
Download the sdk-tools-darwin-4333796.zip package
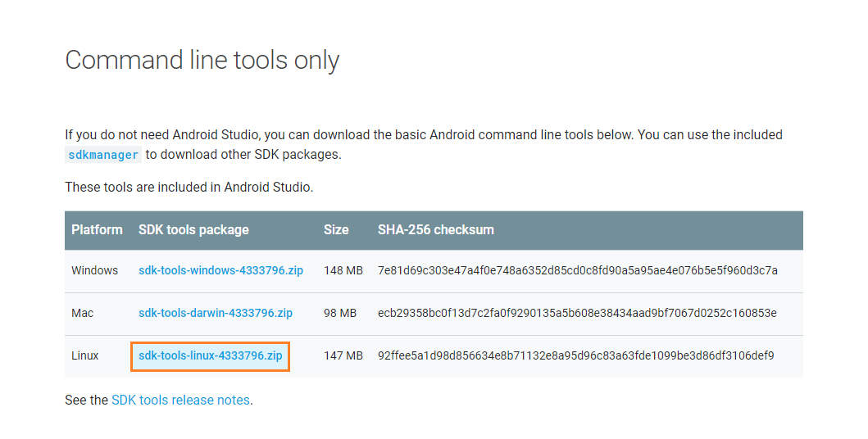pyautogui.click(x=215, y=313)
